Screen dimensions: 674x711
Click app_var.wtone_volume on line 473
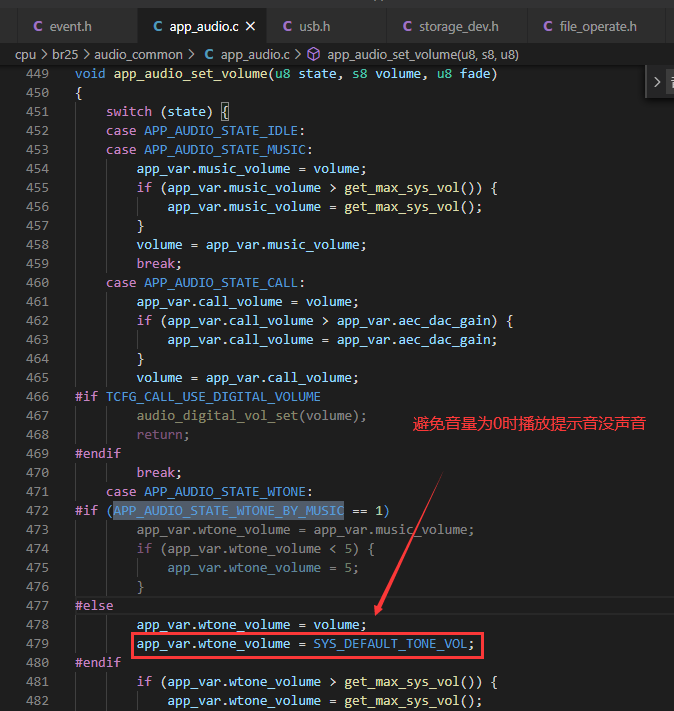click(213, 530)
